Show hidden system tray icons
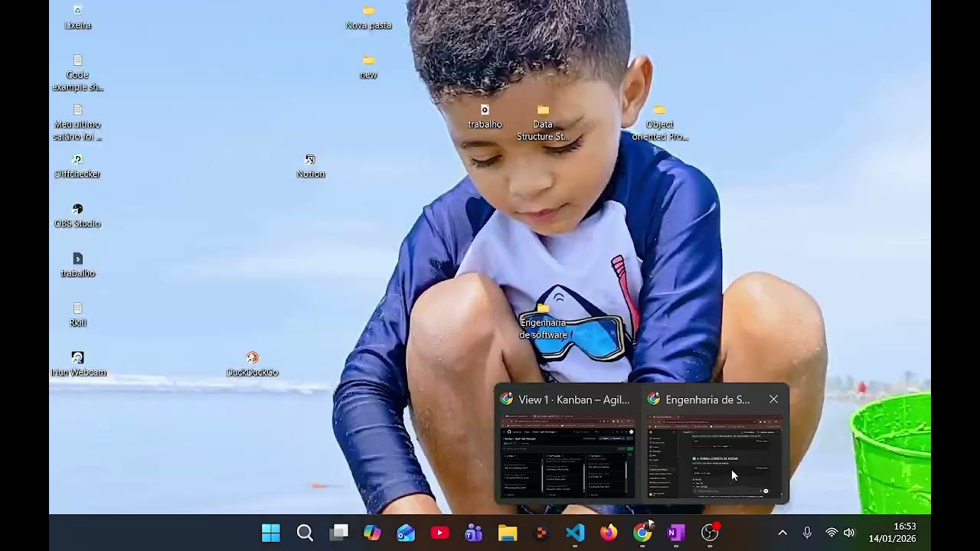This screenshot has height=551, width=980. (x=782, y=533)
